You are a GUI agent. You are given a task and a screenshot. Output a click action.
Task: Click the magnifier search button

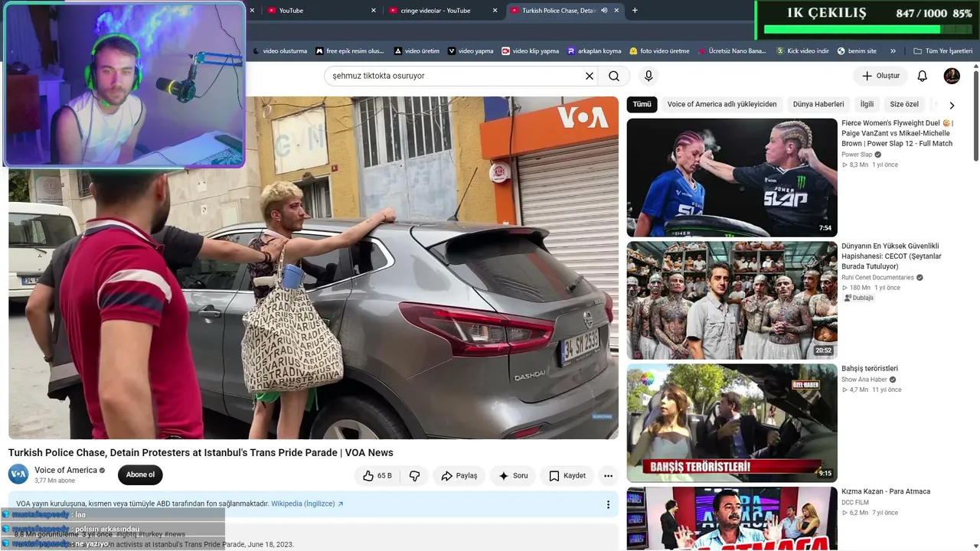coord(614,76)
